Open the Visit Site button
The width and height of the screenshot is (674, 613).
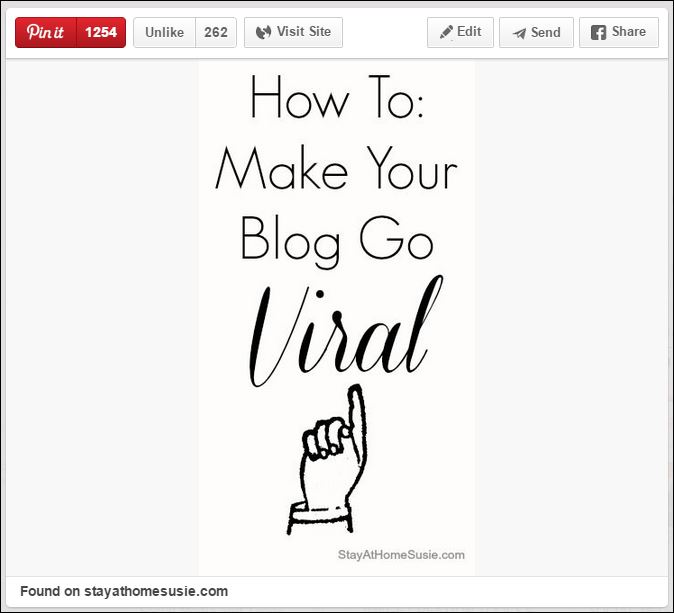293,32
